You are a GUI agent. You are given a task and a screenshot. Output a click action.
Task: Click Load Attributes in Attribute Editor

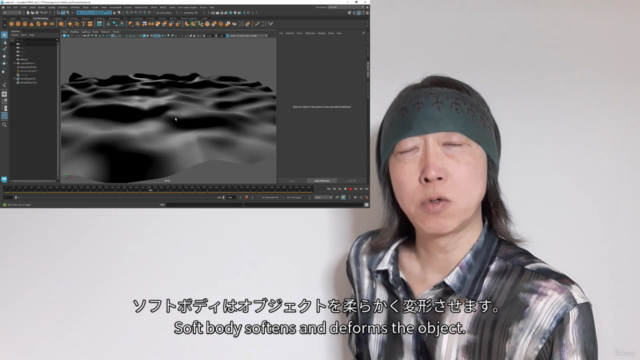pyautogui.click(x=322, y=180)
